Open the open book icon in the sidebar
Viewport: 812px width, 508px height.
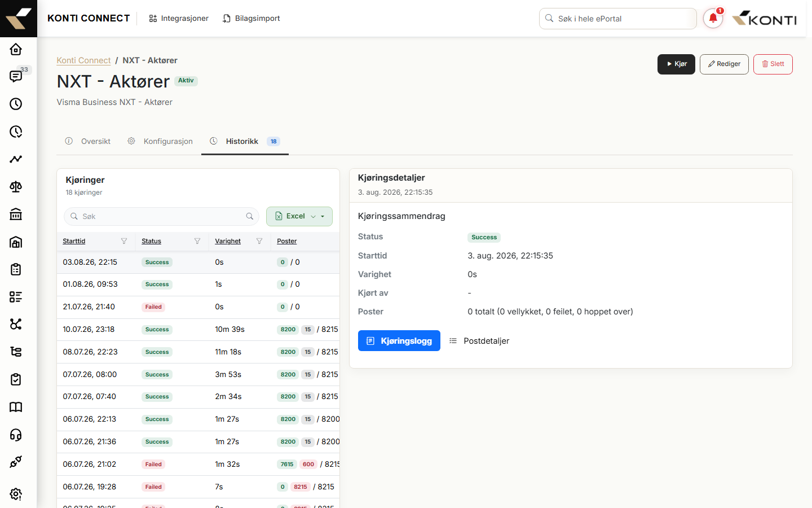click(x=16, y=407)
